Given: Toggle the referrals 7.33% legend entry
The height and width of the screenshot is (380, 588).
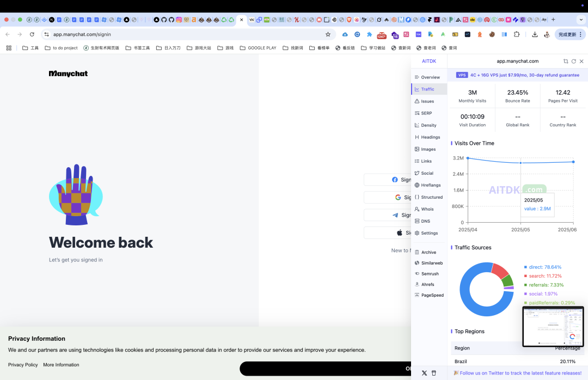Looking at the screenshot, I should click(544, 285).
